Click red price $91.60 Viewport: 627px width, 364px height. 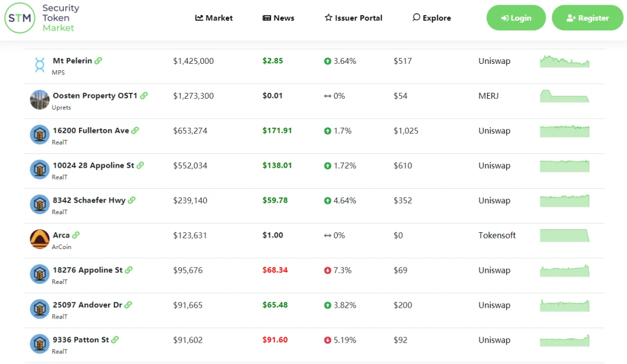click(x=275, y=340)
